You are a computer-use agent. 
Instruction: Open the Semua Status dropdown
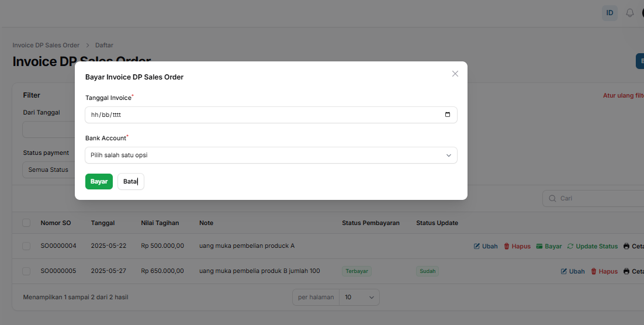(x=49, y=170)
